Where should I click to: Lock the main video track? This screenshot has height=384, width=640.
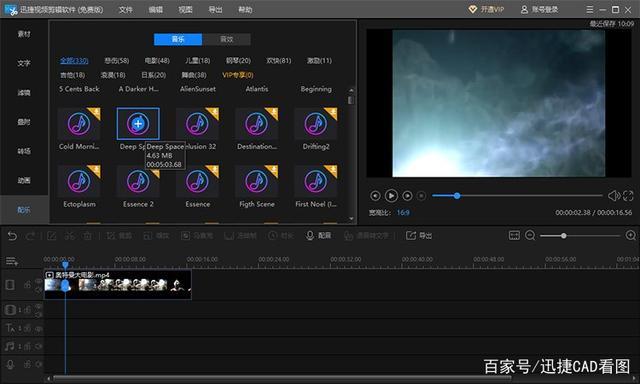(27, 285)
